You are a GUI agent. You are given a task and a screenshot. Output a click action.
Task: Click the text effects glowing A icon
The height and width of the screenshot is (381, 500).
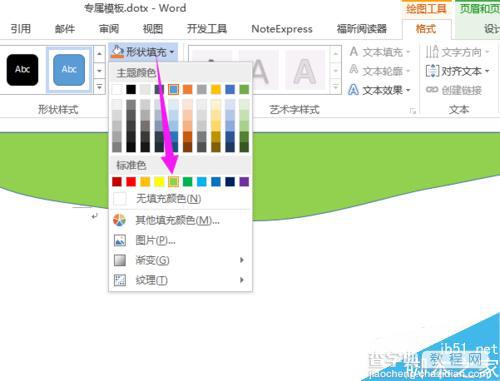(353, 90)
